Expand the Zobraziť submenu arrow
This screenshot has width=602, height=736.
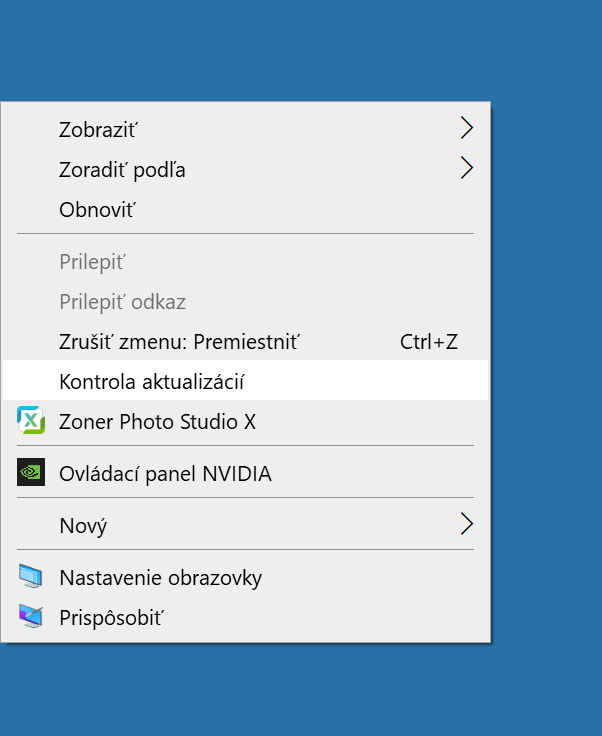466,129
